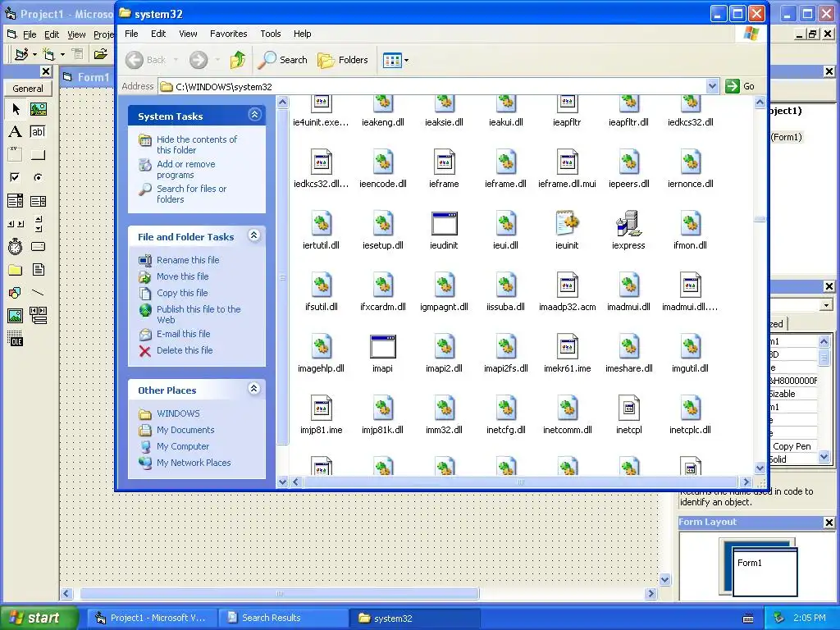This screenshot has width=840, height=630.
Task: Select the Pointer tool in VB toolbox
Action: click(16, 109)
